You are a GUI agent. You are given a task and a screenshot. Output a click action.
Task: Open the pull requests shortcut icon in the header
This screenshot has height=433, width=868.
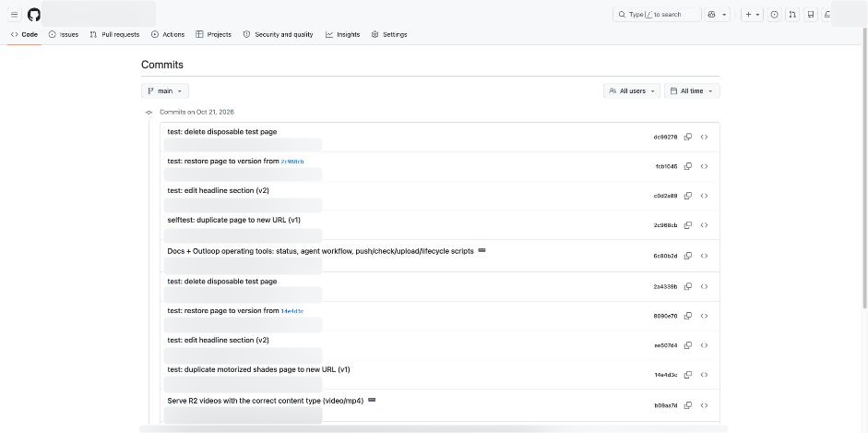(x=792, y=15)
